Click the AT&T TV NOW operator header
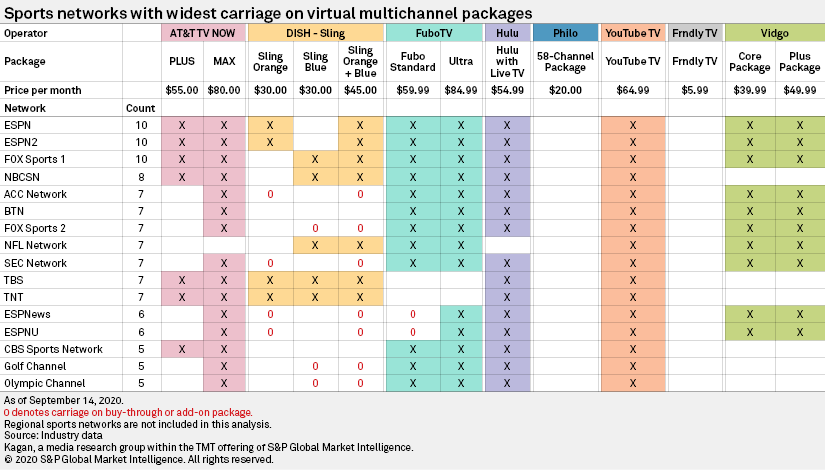The height and width of the screenshot is (470, 825). coord(203,33)
